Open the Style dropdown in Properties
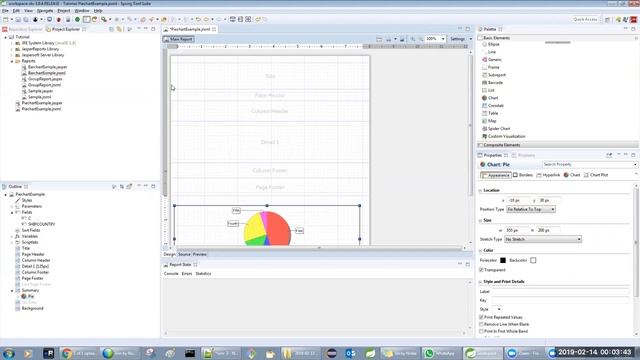 (x=497, y=309)
